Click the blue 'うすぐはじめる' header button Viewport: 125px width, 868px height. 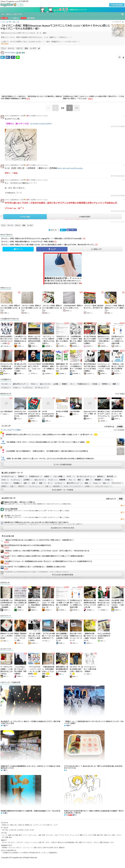click(x=117, y=5)
